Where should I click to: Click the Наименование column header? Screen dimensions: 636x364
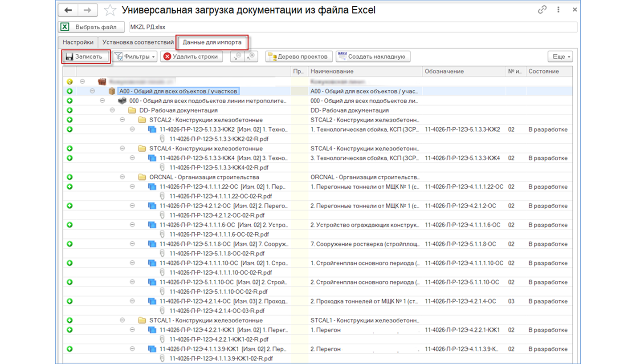pyautogui.click(x=365, y=71)
